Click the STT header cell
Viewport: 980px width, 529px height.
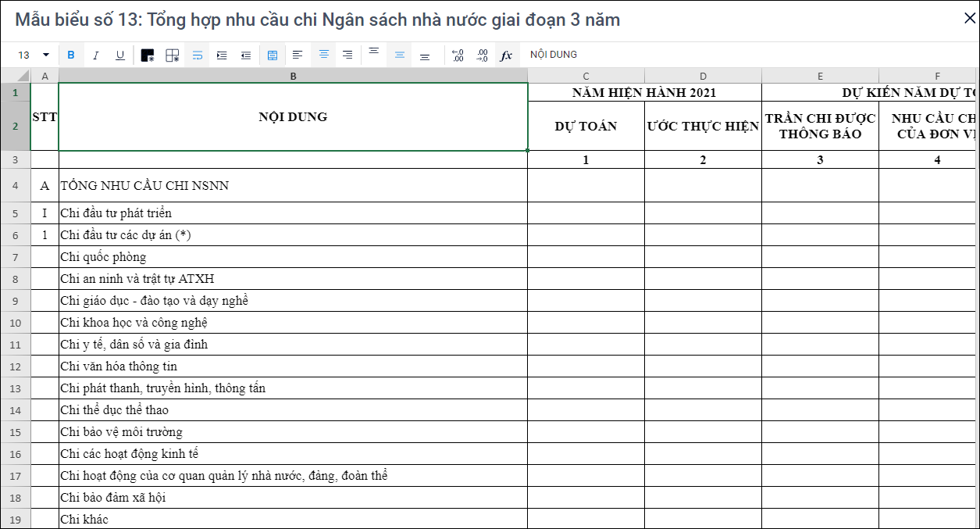pyautogui.click(x=45, y=117)
